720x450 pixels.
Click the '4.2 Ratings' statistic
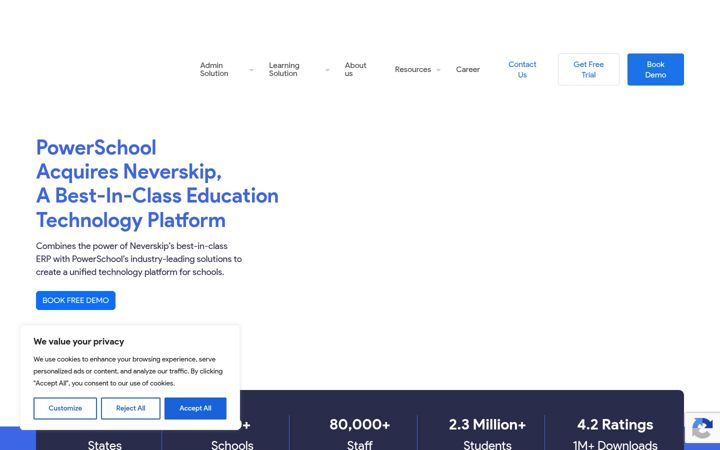pyautogui.click(x=615, y=425)
